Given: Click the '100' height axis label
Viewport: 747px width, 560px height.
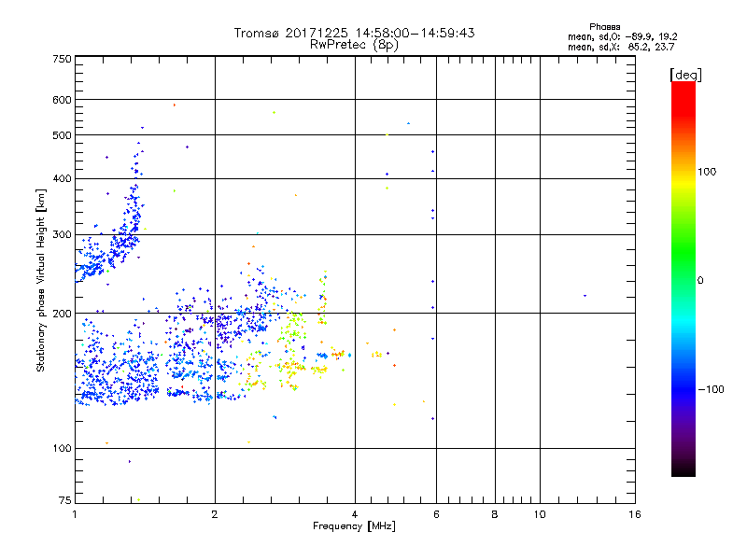Looking at the screenshot, I should pyautogui.click(x=62, y=448).
